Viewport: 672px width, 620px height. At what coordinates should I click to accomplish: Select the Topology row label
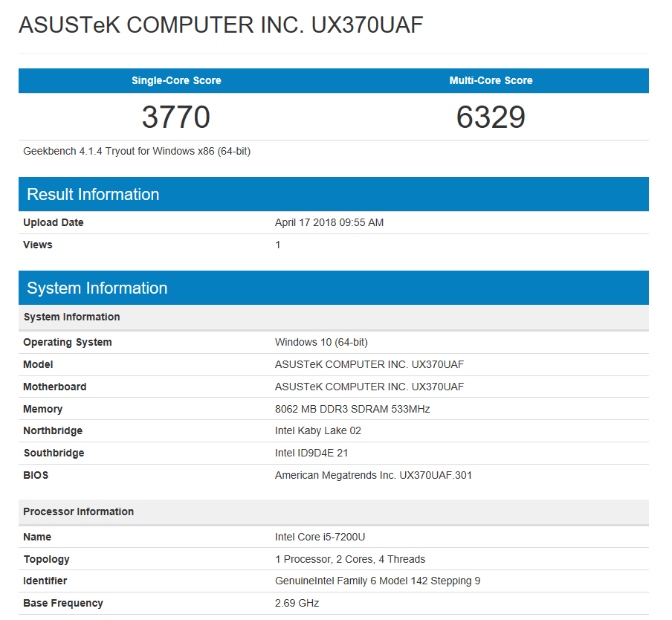click(46, 560)
